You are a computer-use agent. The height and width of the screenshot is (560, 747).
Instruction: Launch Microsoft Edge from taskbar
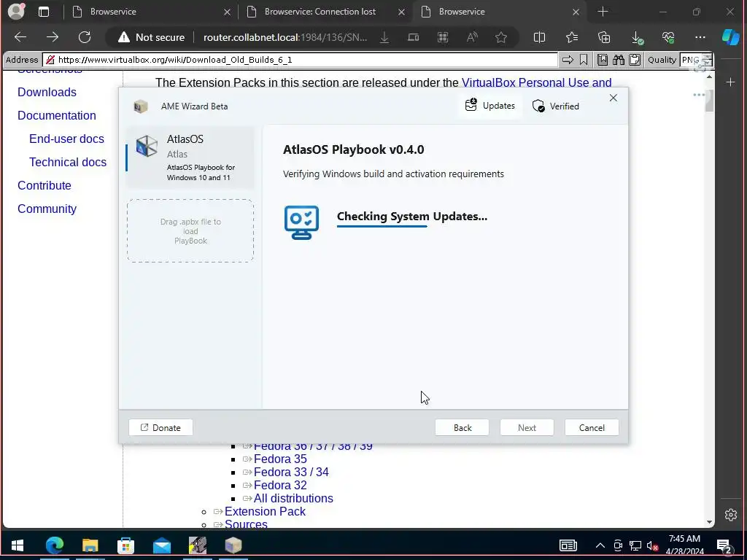click(55, 545)
